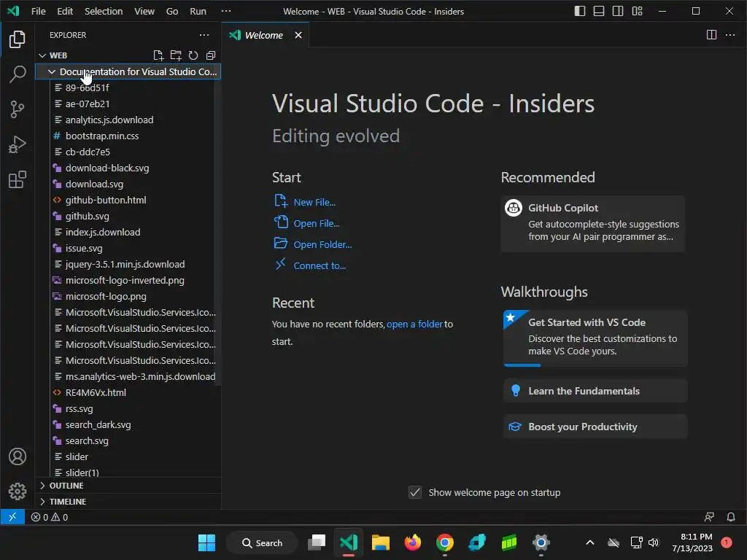The image size is (747, 560).
Task: Expand the TIMELINE section
Action: [128, 502]
